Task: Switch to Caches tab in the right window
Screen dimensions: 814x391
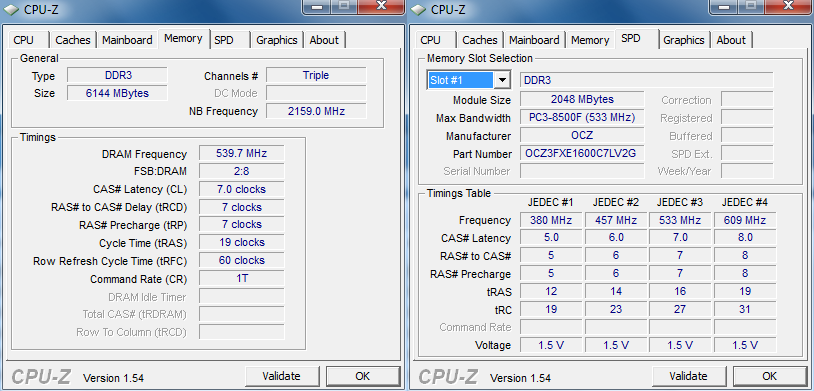Action: (x=480, y=40)
